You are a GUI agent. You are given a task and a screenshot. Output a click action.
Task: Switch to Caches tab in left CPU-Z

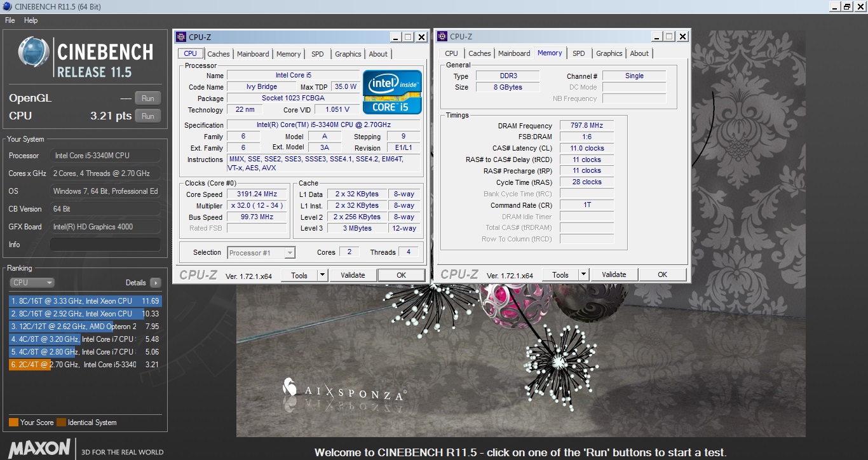coord(219,54)
